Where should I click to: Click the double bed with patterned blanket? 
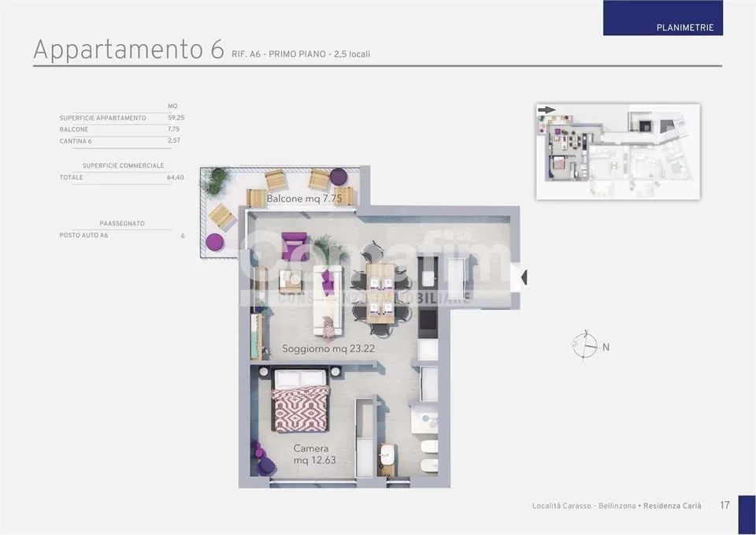coord(300,400)
